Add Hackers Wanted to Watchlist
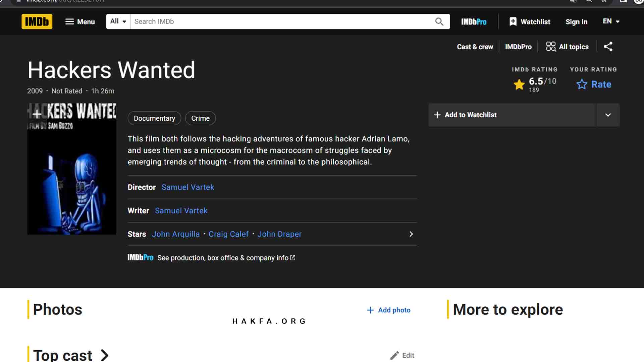The image size is (644, 362). (x=512, y=115)
